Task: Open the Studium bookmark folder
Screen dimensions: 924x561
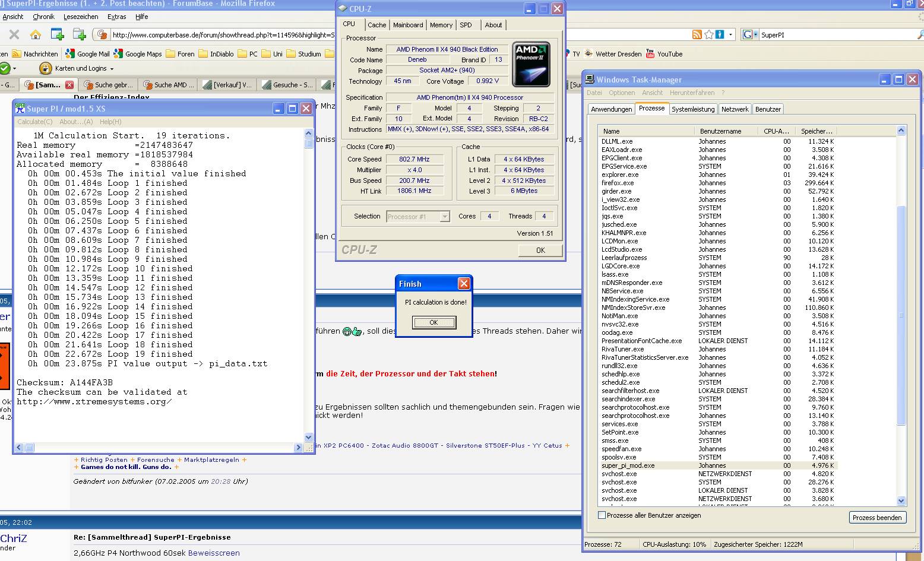Action: (304, 53)
